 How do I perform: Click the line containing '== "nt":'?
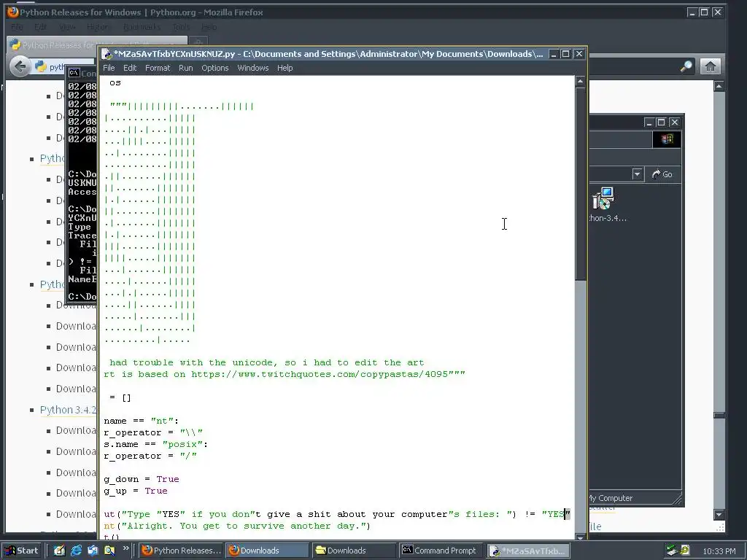point(141,421)
